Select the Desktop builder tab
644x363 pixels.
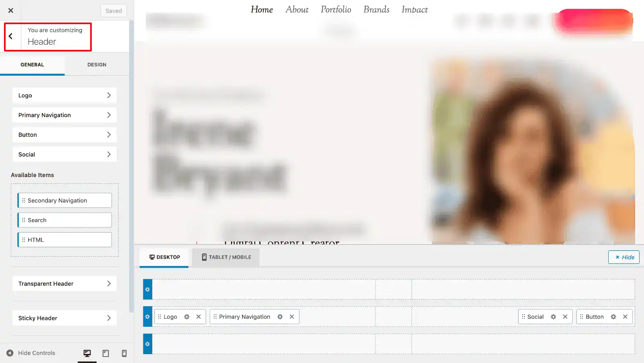coord(164,257)
